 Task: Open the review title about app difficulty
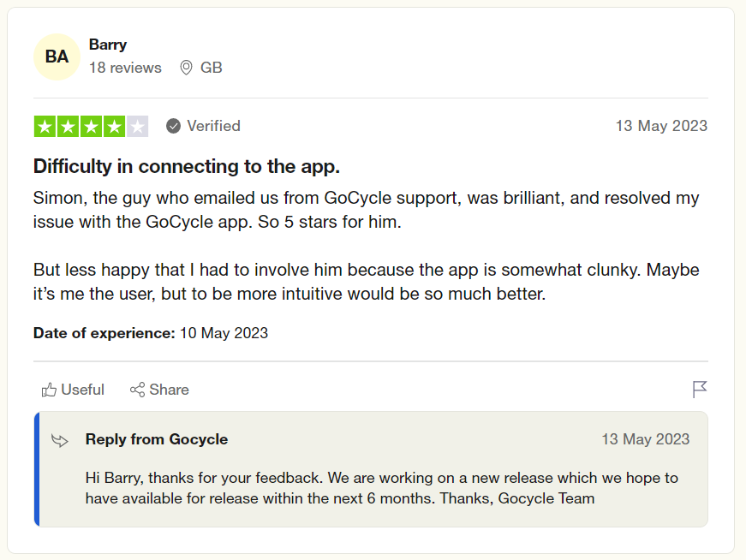[187, 166]
